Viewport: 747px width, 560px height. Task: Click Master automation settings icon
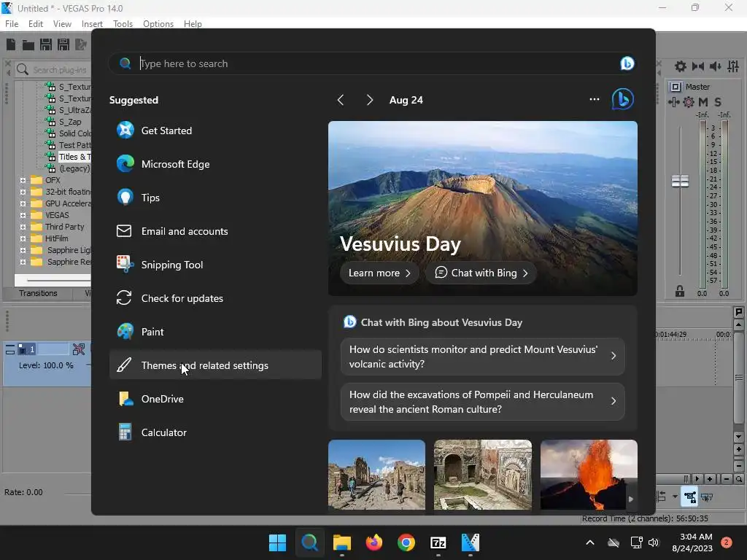(x=673, y=102)
